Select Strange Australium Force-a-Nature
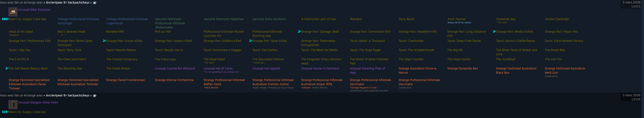 click(x=418, y=70)
